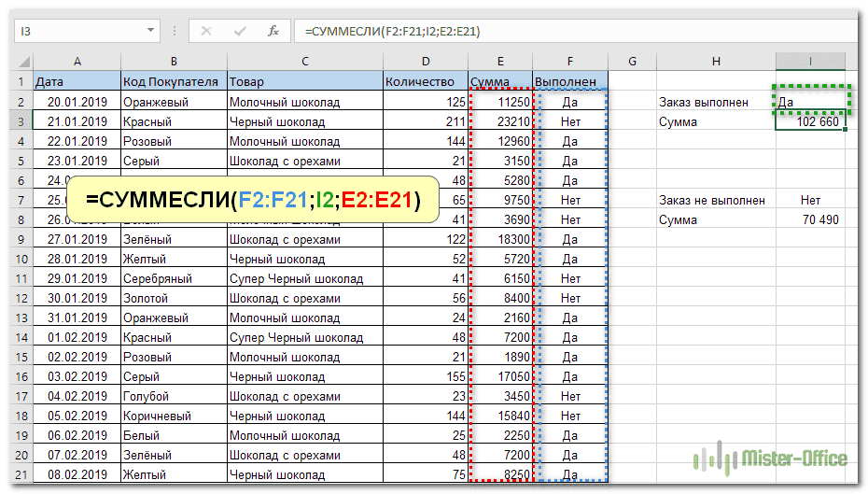Click the cell showing sum 70 490
The width and height of the screenshot is (868, 494).
click(x=809, y=219)
